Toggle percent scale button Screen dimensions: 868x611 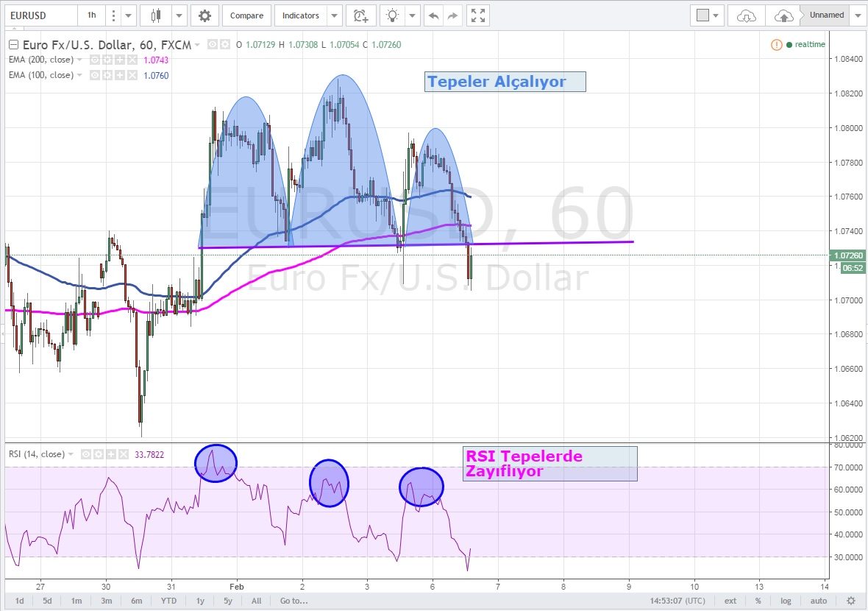point(758,601)
